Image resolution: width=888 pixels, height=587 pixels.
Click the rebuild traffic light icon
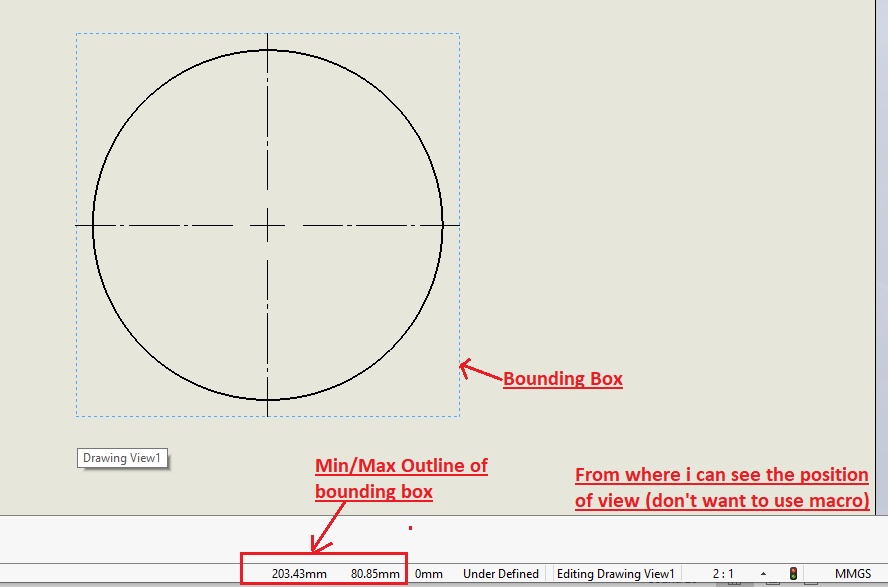click(793, 573)
